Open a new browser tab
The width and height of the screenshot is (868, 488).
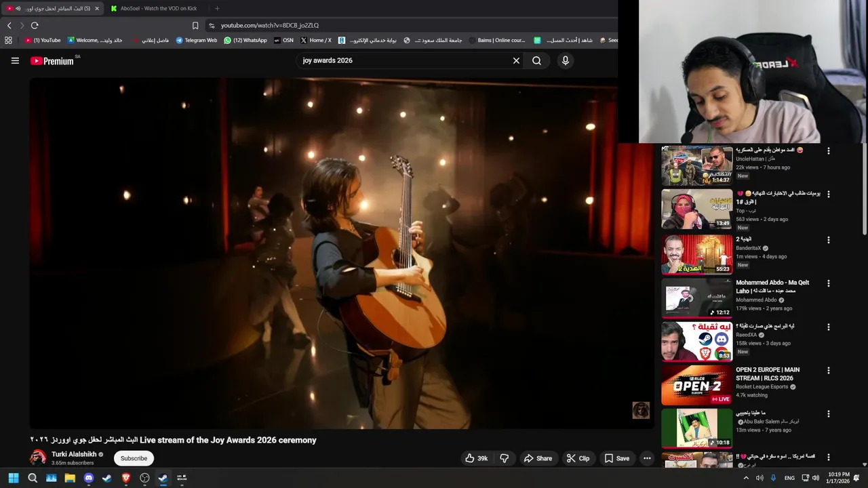217,8
